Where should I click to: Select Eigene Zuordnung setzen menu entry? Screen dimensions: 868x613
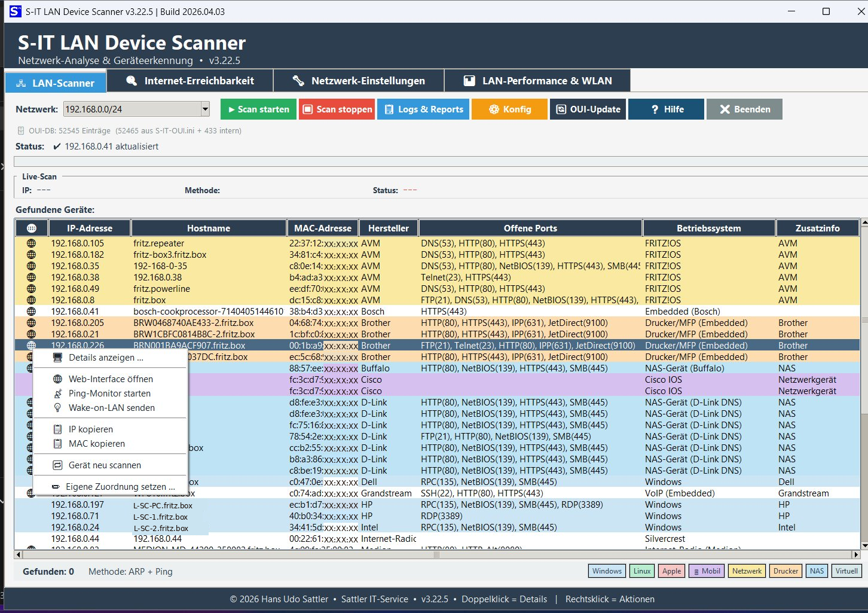point(120,487)
